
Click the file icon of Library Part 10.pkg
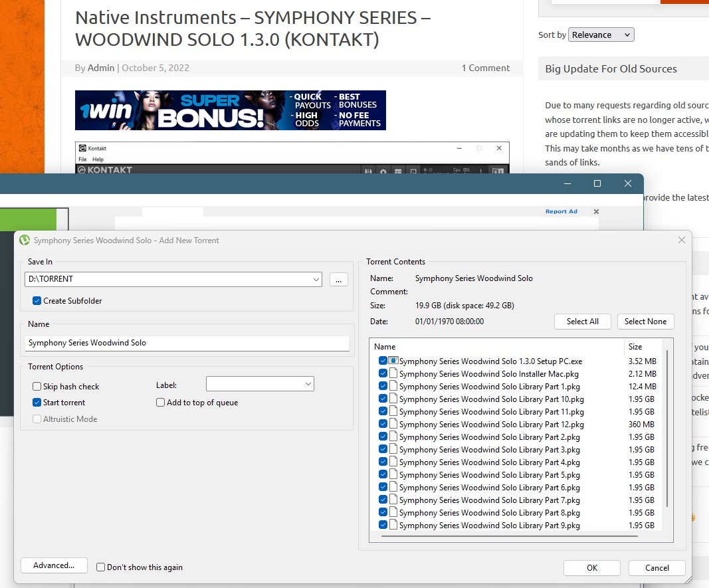tap(393, 399)
